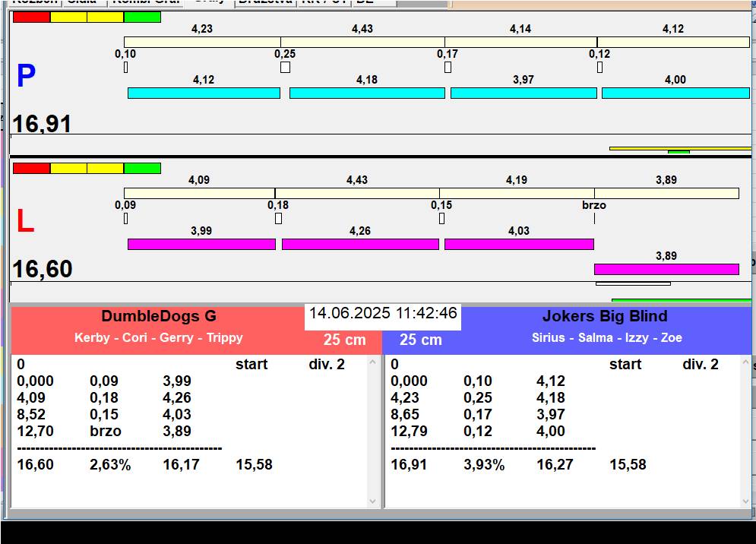The width and height of the screenshot is (756, 544).
Task: Select the cyan 4,12 run bar in lane P
Action: [x=204, y=93]
